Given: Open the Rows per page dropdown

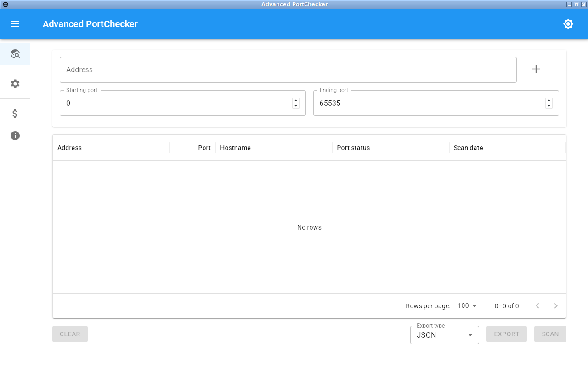Looking at the screenshot, I should [x=468, y=306].
